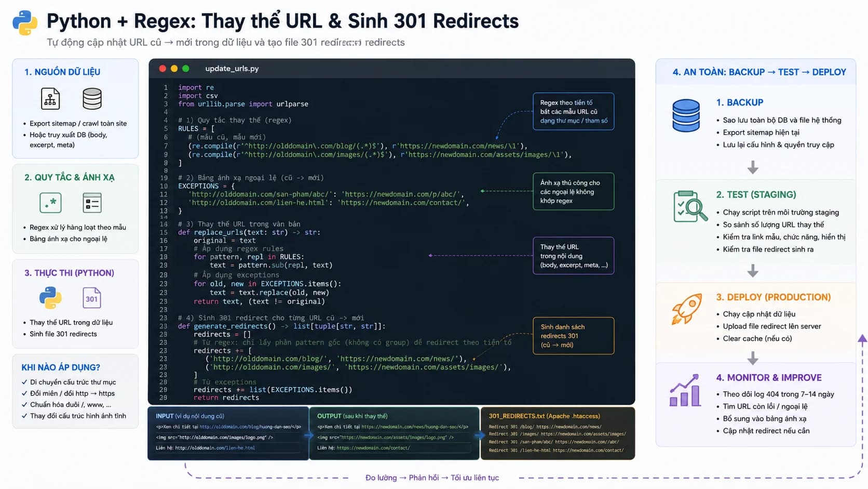
Task: Click the database cylinder icon in Nguồn dữ liệu
Action: (92, 99)
